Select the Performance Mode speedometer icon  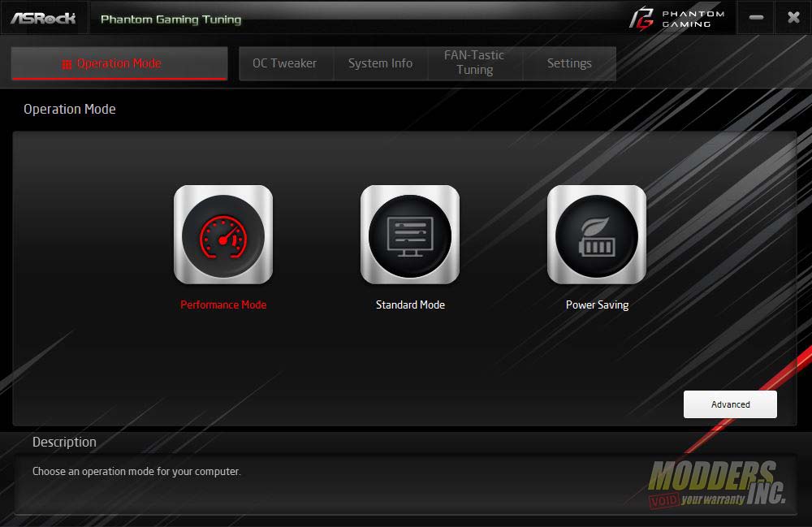tap(223, 235)
